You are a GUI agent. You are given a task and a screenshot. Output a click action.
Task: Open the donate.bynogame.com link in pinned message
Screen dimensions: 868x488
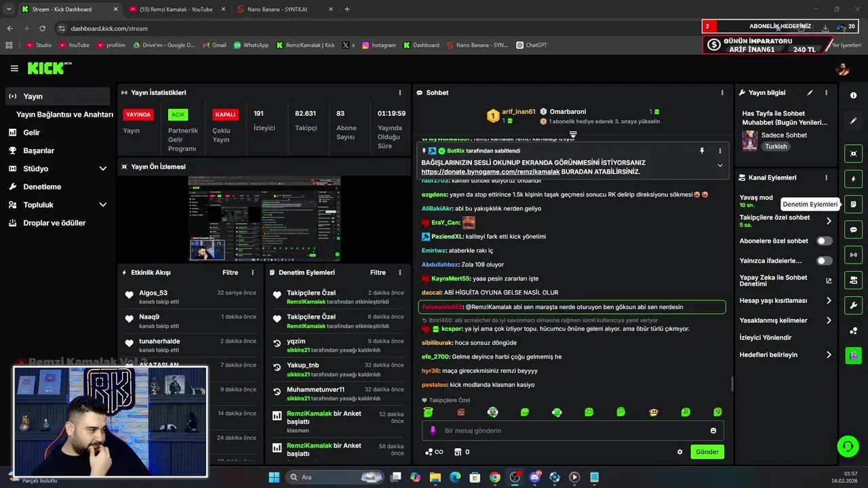(490, 171)
